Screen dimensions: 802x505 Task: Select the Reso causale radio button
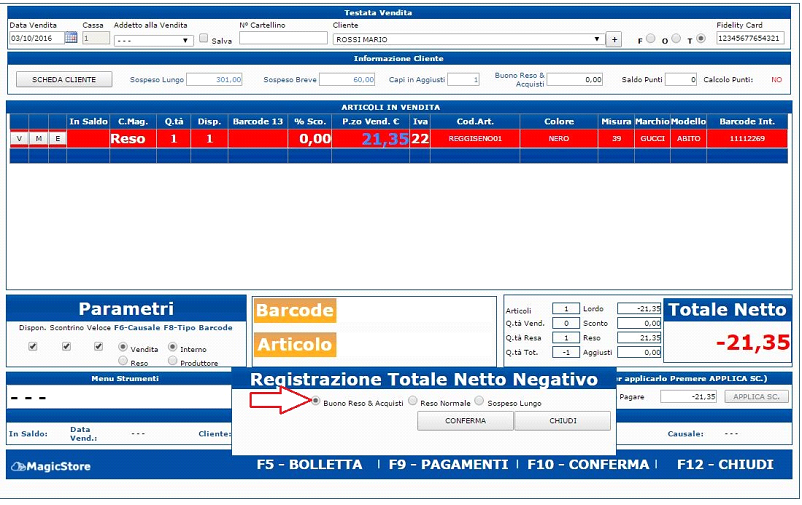point(123,361)
